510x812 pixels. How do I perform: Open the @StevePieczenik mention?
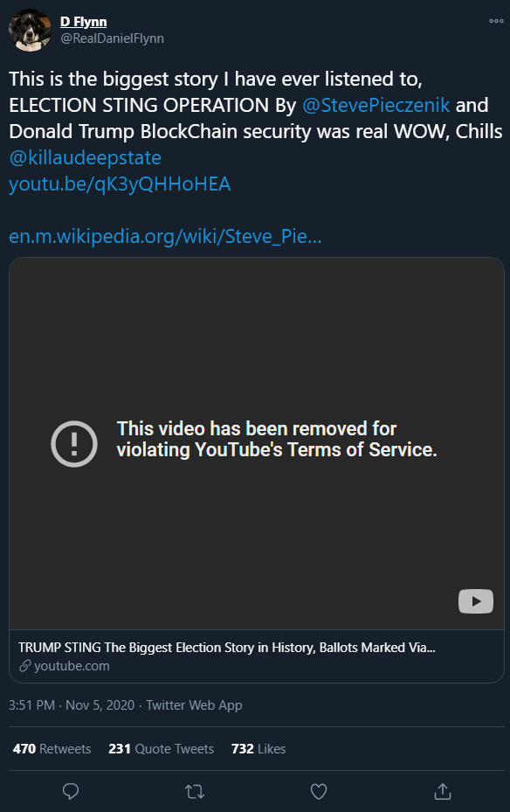(376, 105)
